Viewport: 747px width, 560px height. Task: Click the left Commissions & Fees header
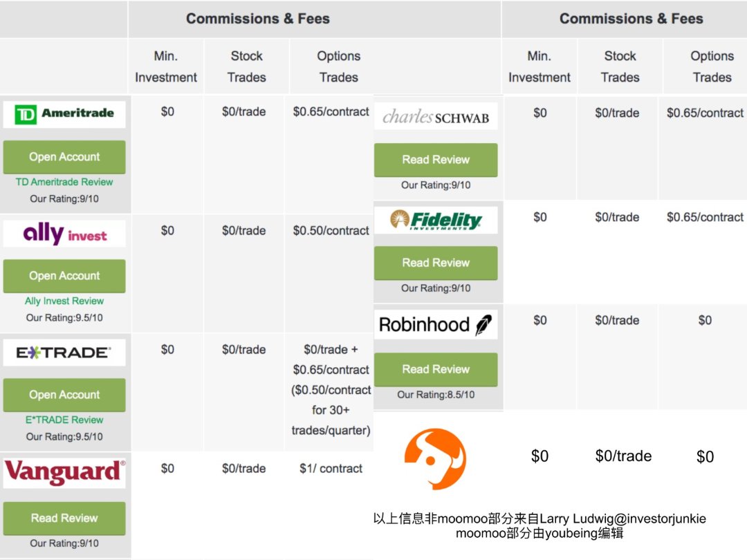(257, 19)
